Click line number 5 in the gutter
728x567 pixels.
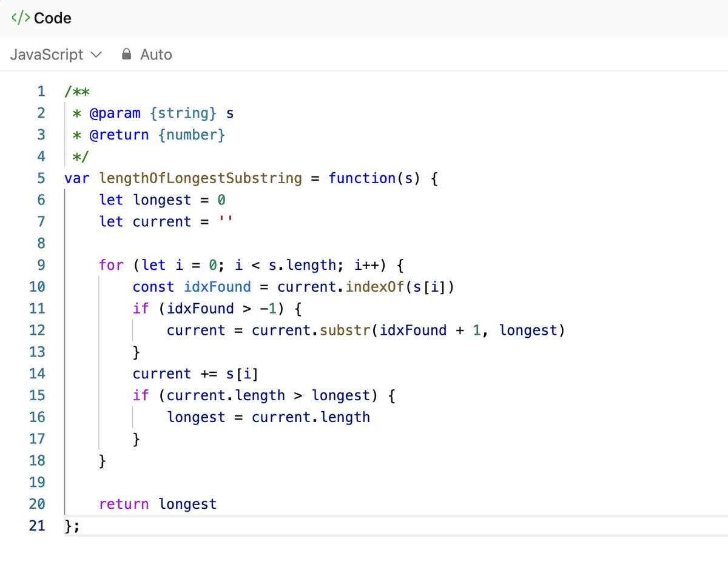(x=41, y=178)
